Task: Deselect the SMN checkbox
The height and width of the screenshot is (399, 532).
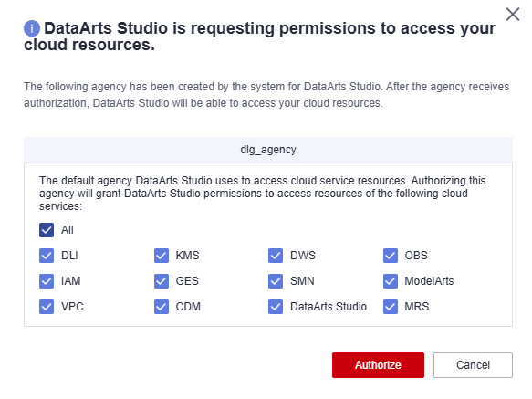Action: [x=276, y=281]
